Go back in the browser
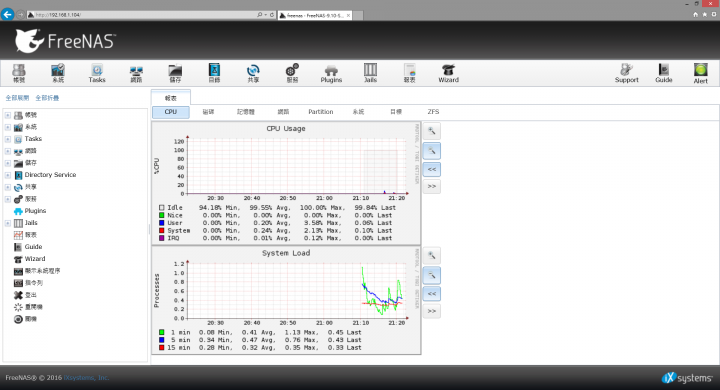 click(7, 15)
